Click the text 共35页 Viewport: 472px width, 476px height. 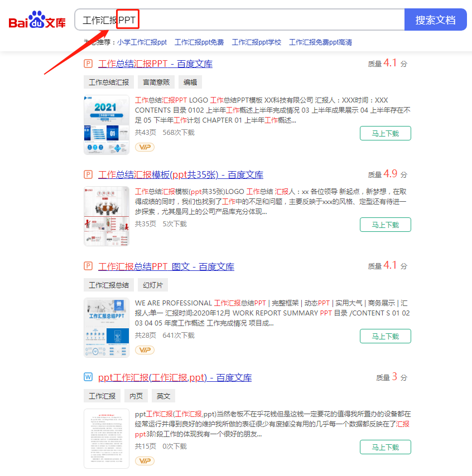[145, 224]
